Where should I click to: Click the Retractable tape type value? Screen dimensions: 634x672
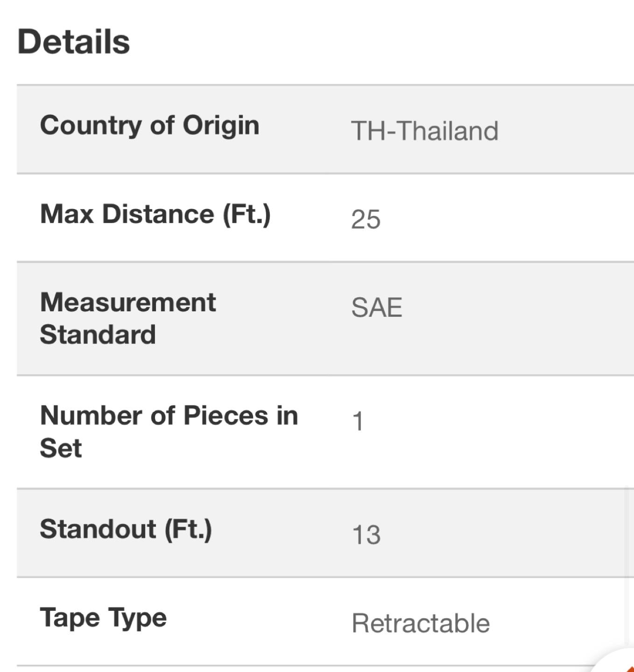tap(421, 623)
